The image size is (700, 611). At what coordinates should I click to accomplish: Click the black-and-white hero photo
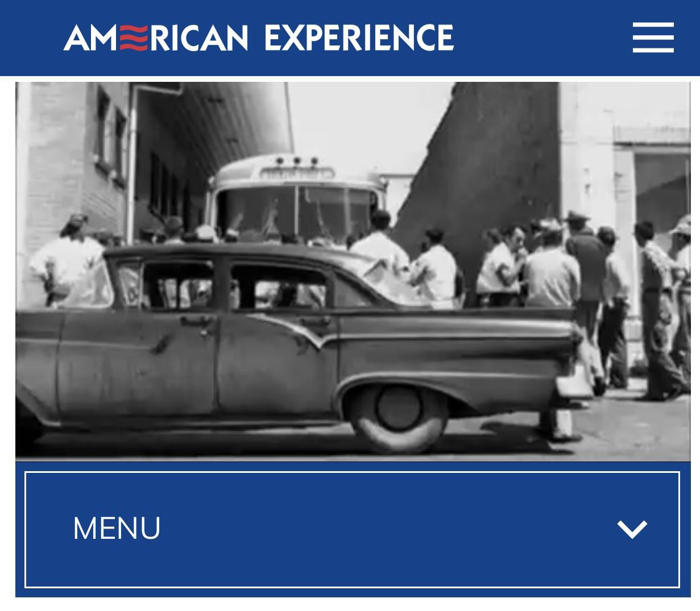[x=353, y=271]
